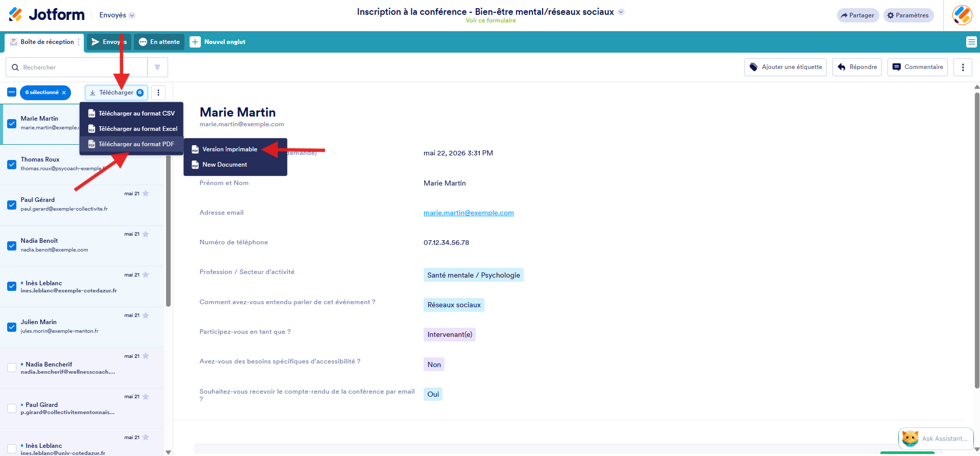Star the Nadia Benoît submission
This screenshot has width=980, height=456.
point(146,234)
